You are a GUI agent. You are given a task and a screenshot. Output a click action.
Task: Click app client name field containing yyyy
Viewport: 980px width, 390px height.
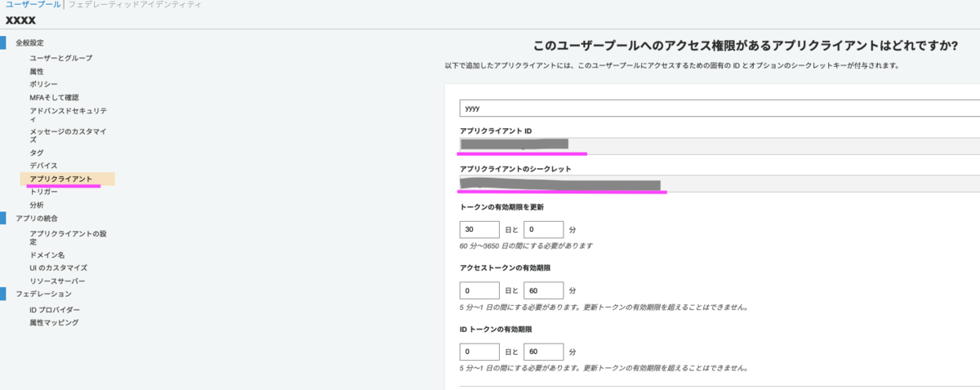pos(719,108)
